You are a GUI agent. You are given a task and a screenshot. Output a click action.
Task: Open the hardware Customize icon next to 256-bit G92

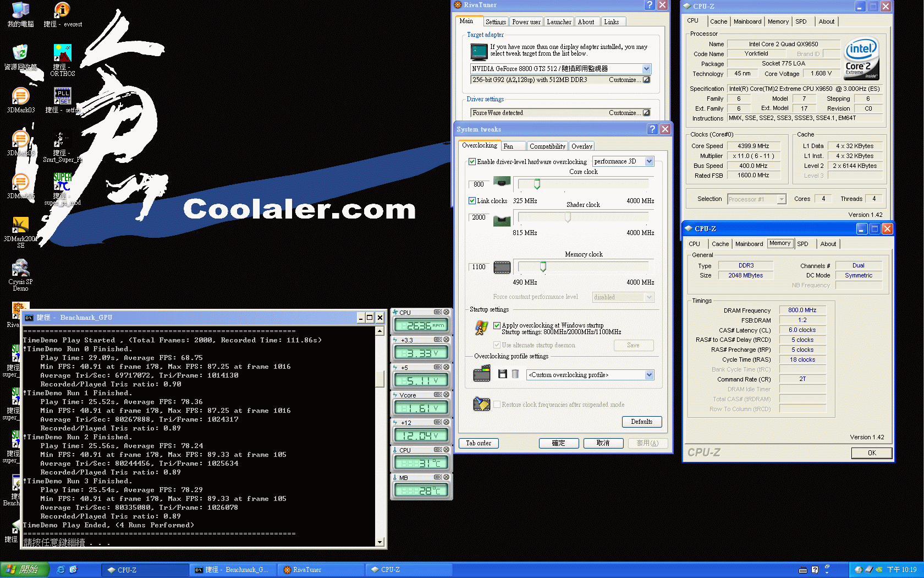coord(646,80)
